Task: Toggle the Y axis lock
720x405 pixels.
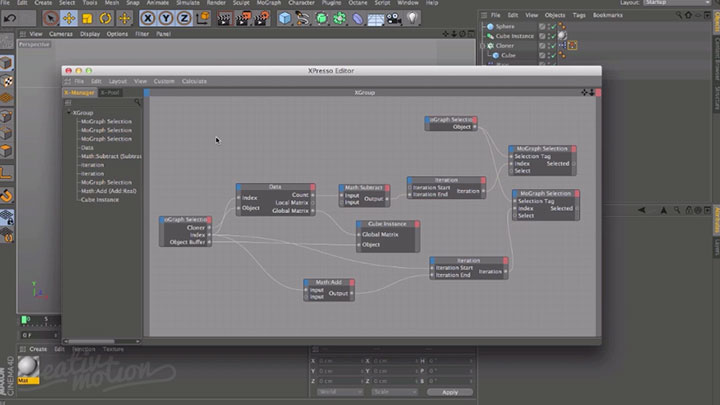Action: tap(165, 18)
